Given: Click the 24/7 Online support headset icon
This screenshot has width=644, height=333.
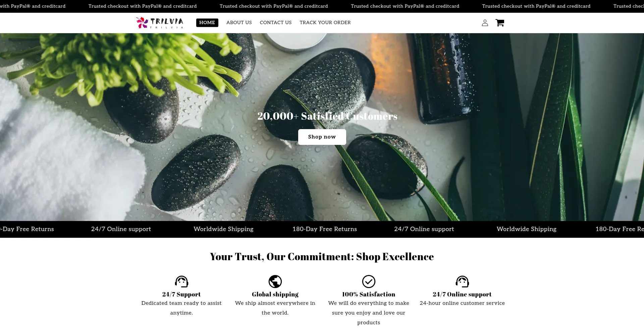Looking at the screenshot, I should tap(462, 281).
